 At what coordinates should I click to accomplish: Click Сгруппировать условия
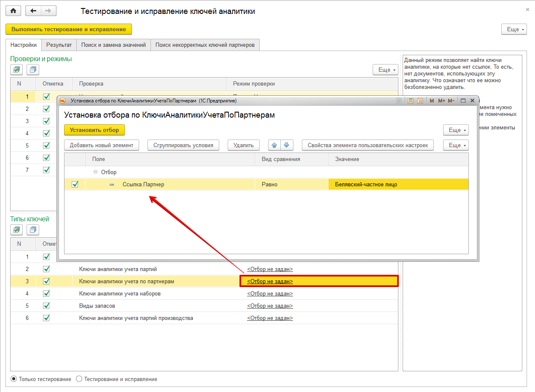coord(183,145)
